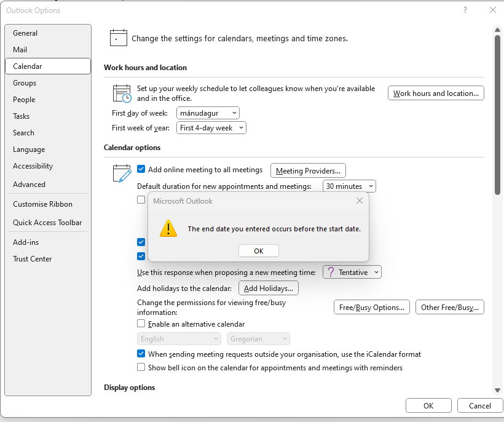
Task: Click the yellow warning triangle icon
Action: (x=168, y=228)
